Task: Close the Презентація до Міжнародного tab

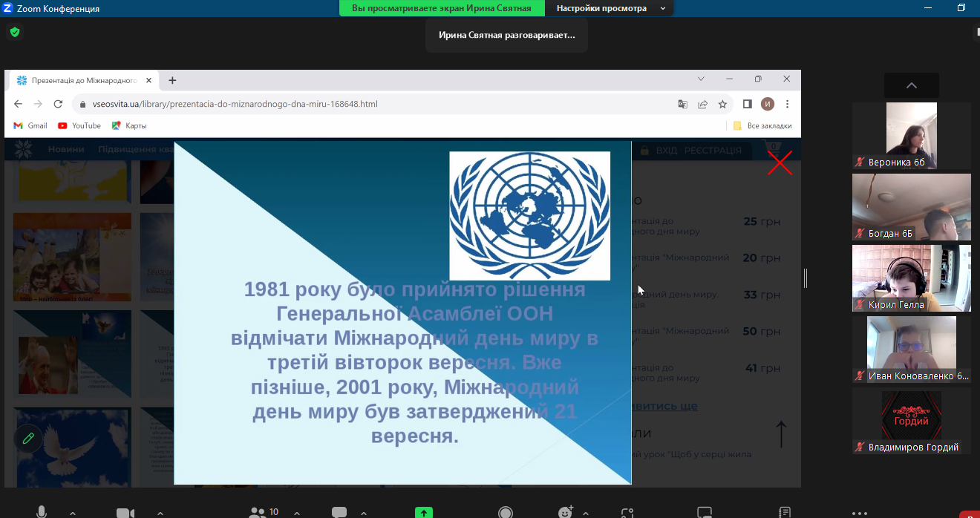Action: [149, 80]
